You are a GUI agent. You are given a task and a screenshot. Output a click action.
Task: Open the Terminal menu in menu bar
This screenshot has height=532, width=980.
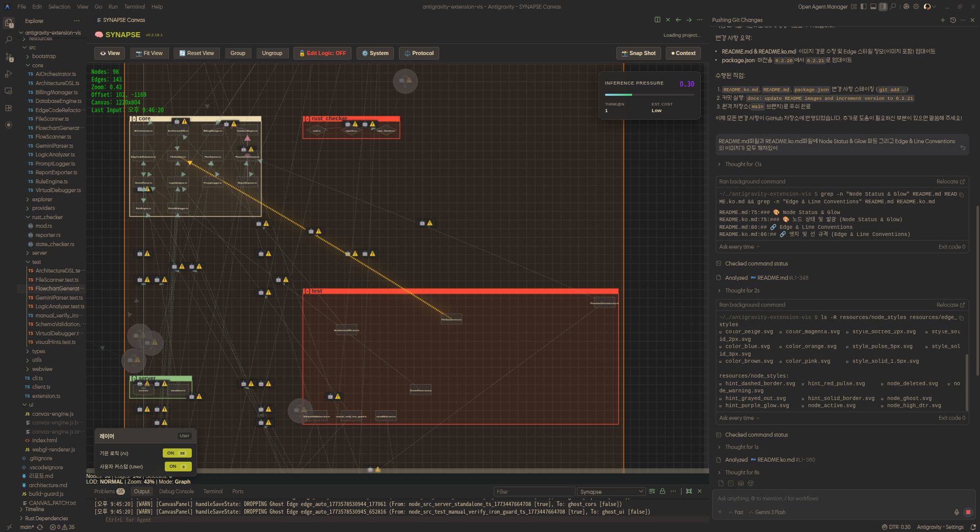[134, 7]
